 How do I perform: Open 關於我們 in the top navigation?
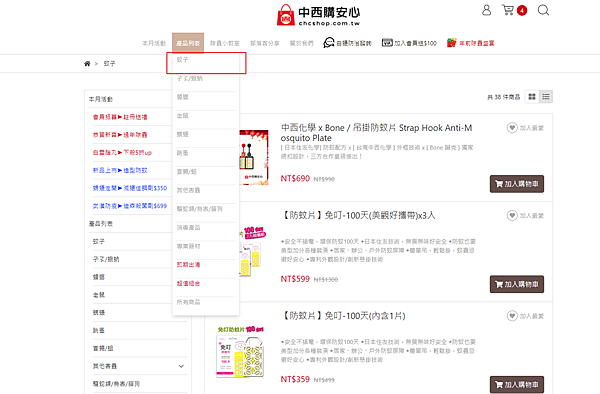click(302, 43)
